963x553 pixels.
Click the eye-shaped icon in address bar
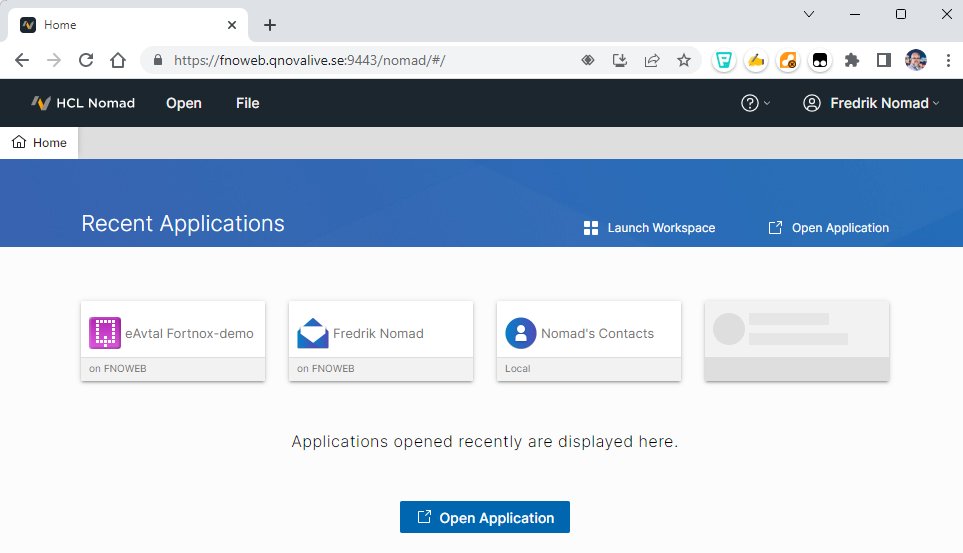tap(588, 60)
